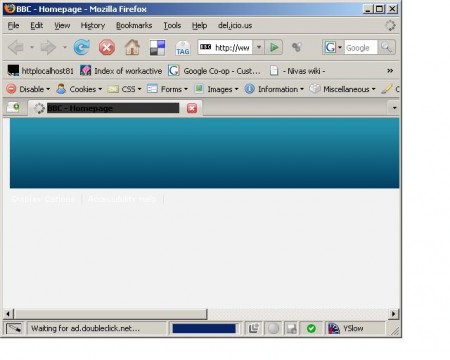450x360 pixels.
Task: Go to the Home page icon
Action: (x=132, y=47)
